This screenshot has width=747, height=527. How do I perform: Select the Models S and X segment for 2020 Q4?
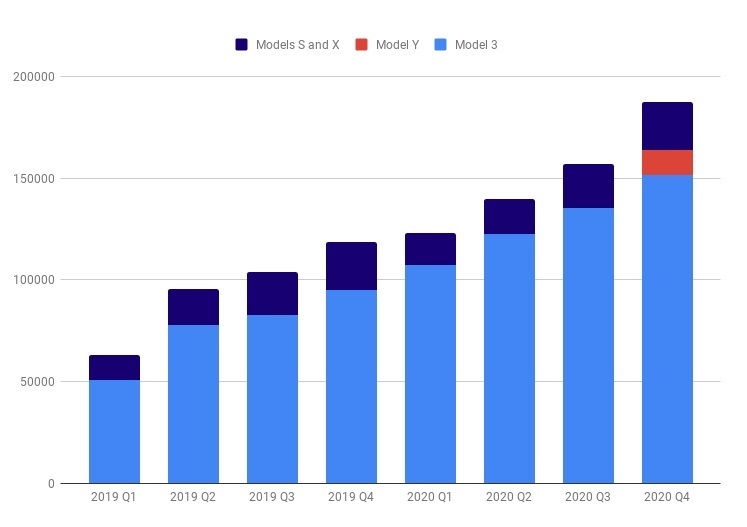(667, 126)
